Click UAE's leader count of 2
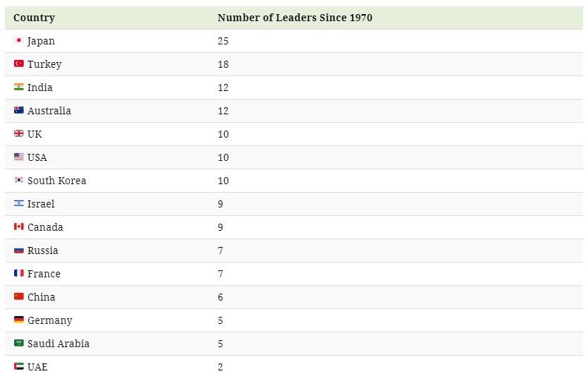 pyautogui.click(x=220, y=367)
